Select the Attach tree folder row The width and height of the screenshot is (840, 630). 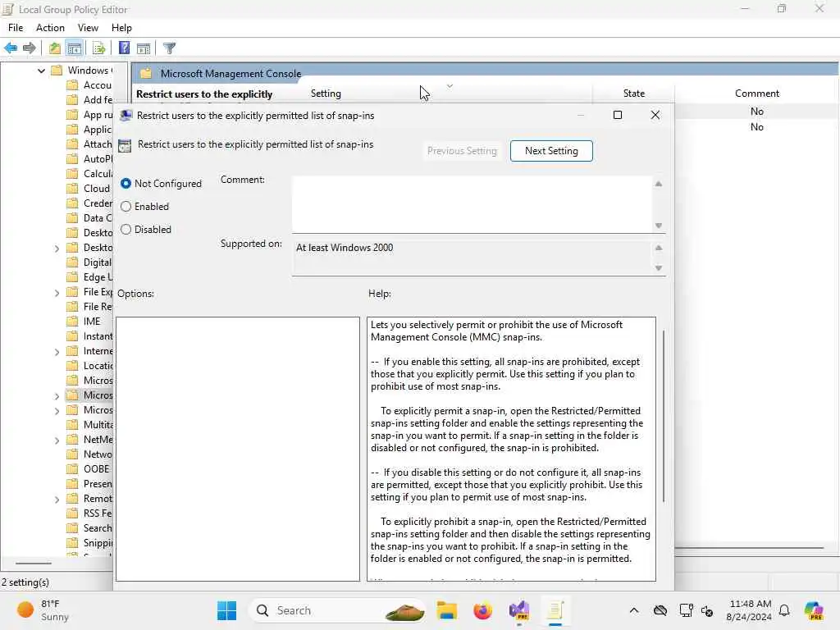click(x=89, y=144)
